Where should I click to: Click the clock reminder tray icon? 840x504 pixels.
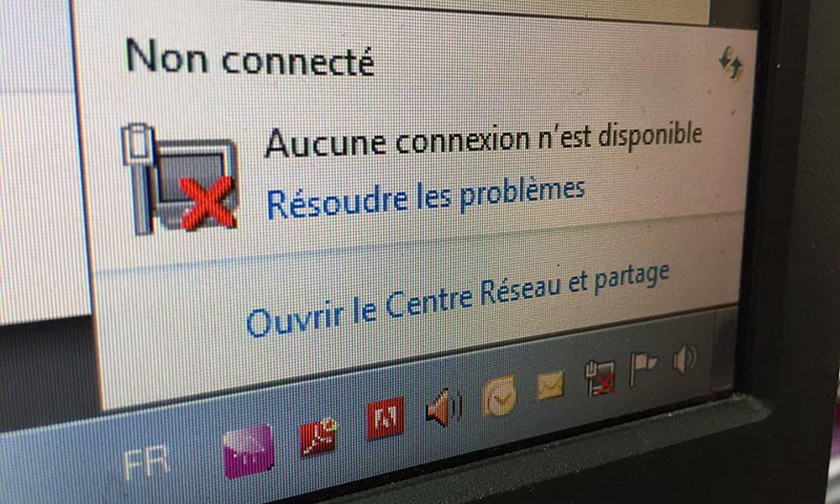(x=499, y=396)
